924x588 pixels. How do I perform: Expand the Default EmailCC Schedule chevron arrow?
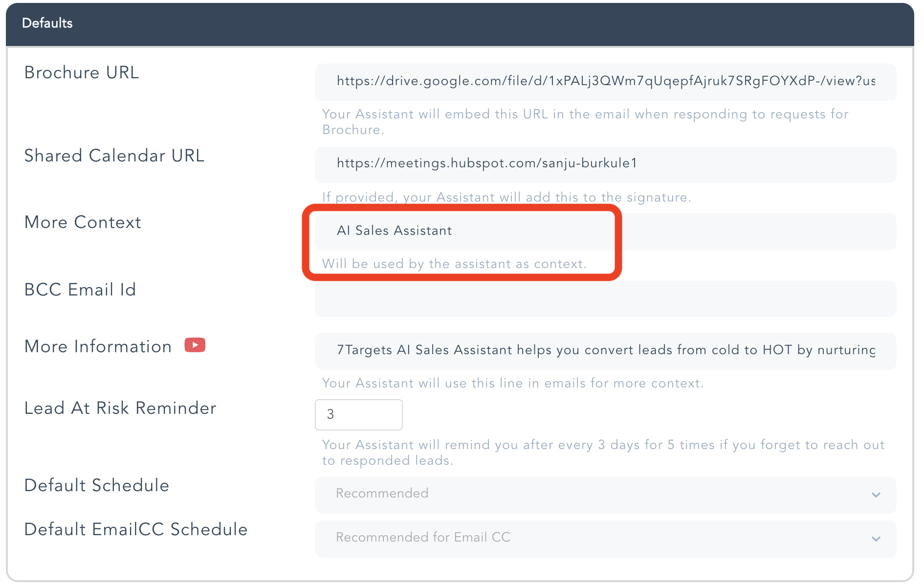876,539
